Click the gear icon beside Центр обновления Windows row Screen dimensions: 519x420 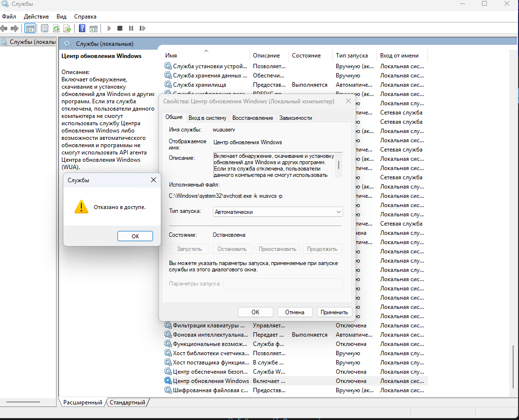tap(168, 381)
